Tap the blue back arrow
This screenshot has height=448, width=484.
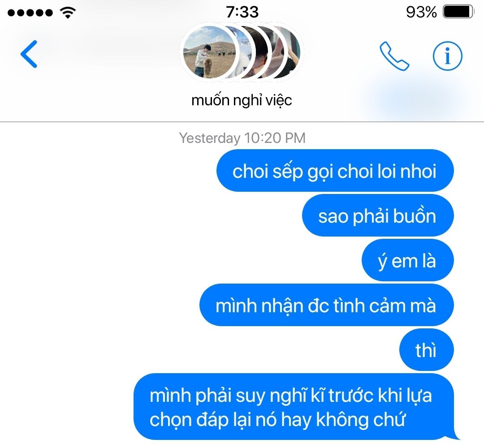(29, 54)
